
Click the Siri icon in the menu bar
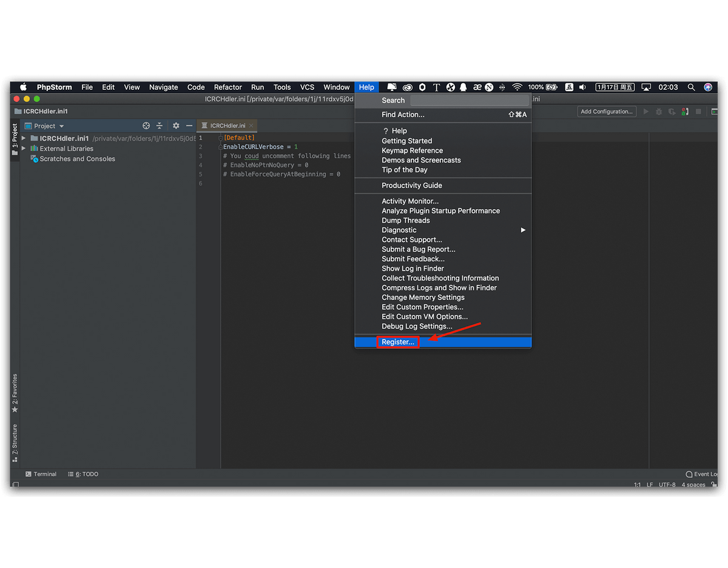click(708, 87)
